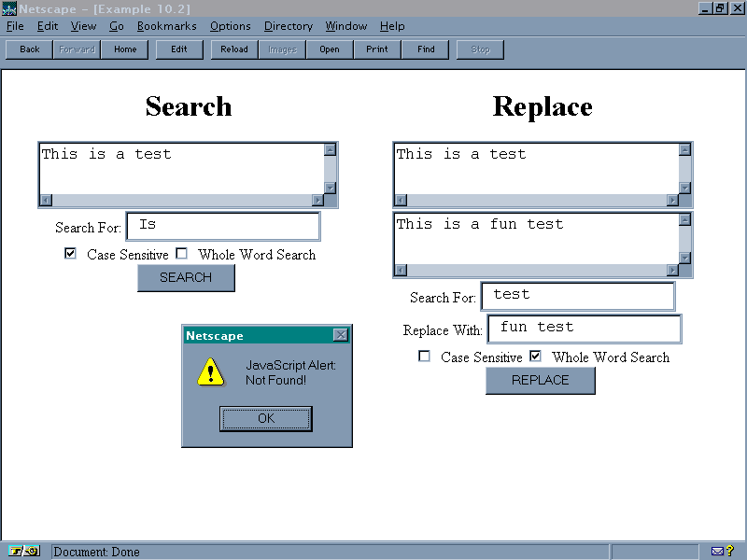Click the warning icon in the alert dialog
The width and height of the screenshot is (747, 560).
211,372
